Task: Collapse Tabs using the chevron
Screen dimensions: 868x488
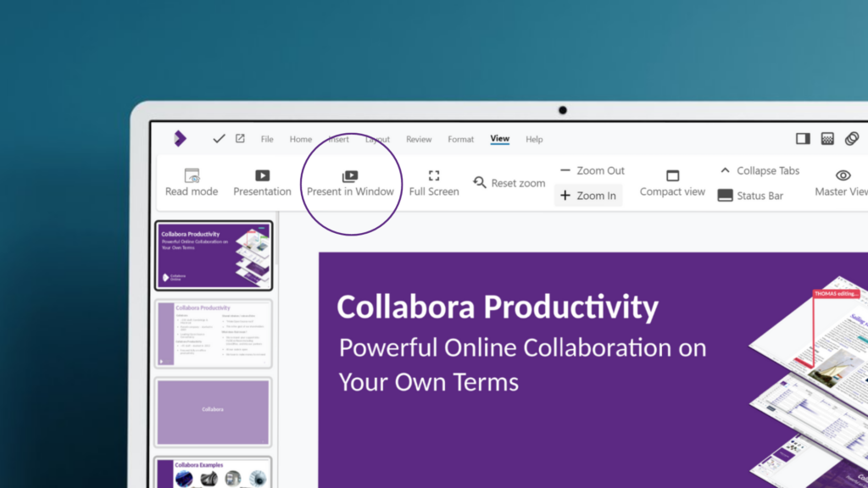Action: pos(726,170)
